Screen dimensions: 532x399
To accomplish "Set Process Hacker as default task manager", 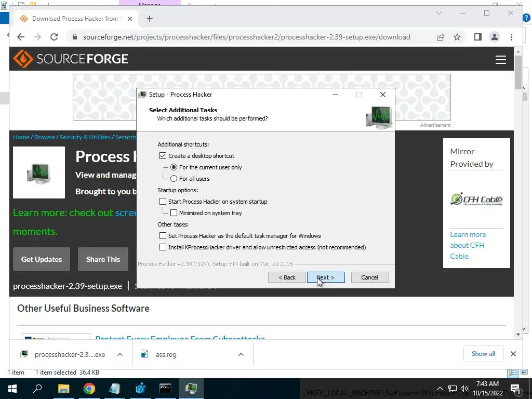I will coord(163,236).
